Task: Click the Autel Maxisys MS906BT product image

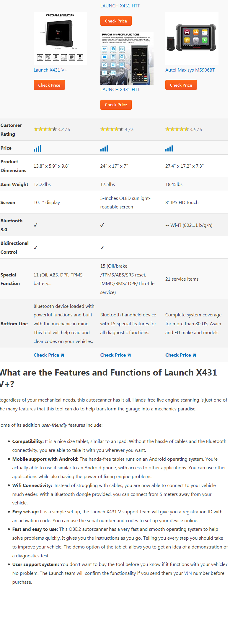Action: [192, 38]
